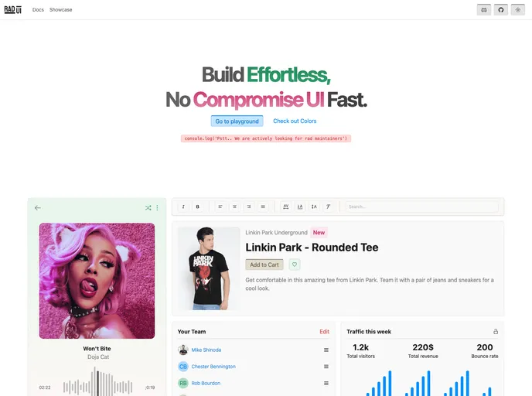Seek within the audio waveform track
This screenshot has height=396, width=532.
(97, 386)
